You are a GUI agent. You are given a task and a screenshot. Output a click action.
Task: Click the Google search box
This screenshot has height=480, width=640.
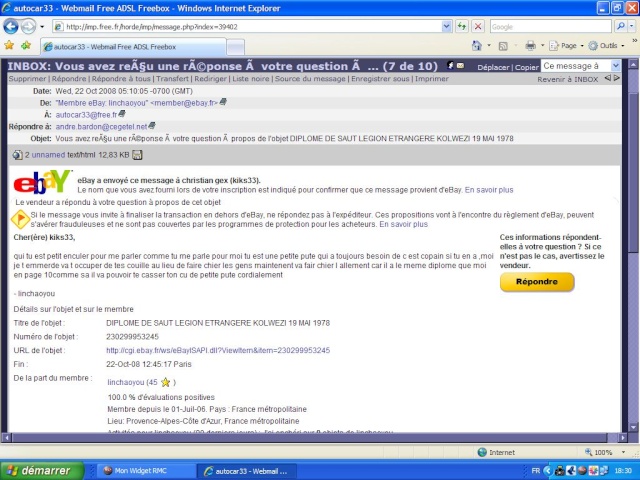[551, 27]
